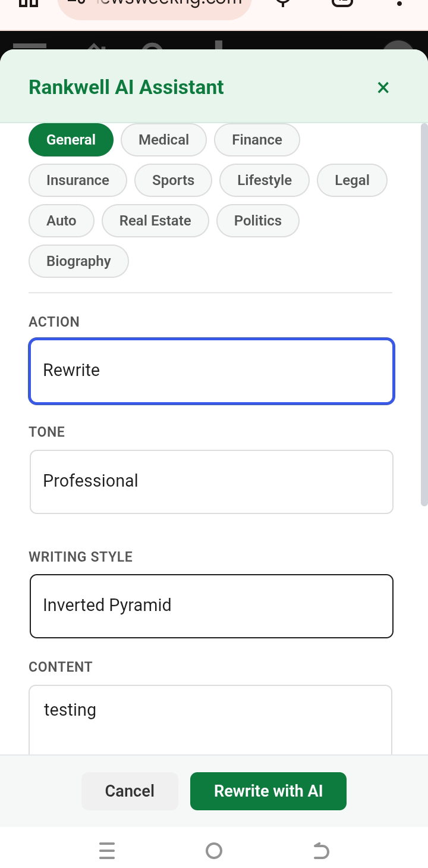
Task: Choose the Biography category chip
Action: pyautogui.click(x=78, y=261)
